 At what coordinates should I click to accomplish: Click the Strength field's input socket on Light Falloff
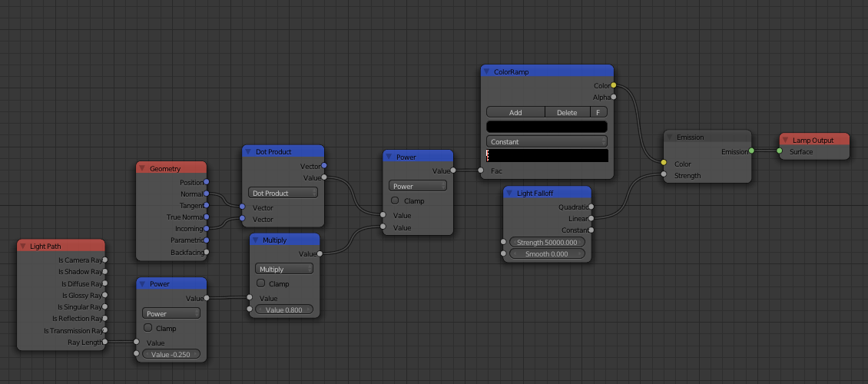[x=503, y=242]
